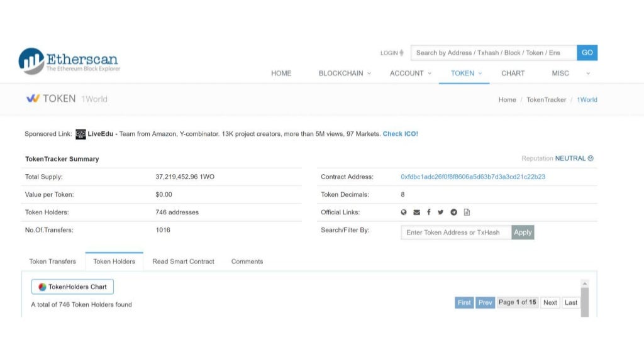Click the holders list scrollbar thumb
The width and height of the screenshot is (644, 362).
(584, 302)
